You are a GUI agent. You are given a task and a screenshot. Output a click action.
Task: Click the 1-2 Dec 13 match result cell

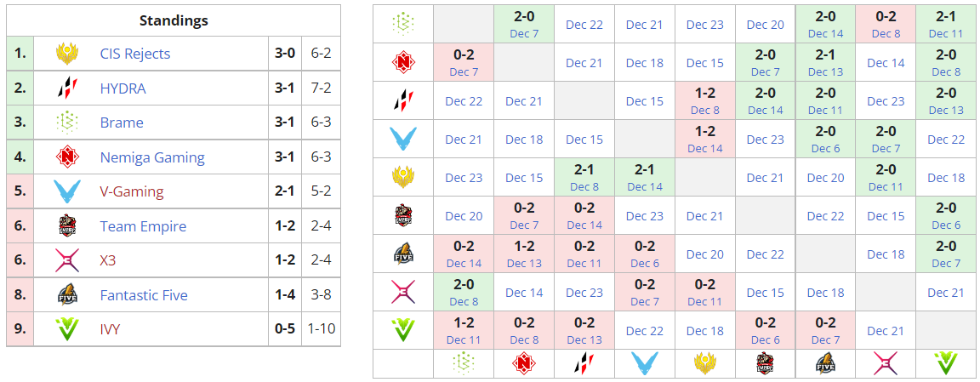click(524, 254)
